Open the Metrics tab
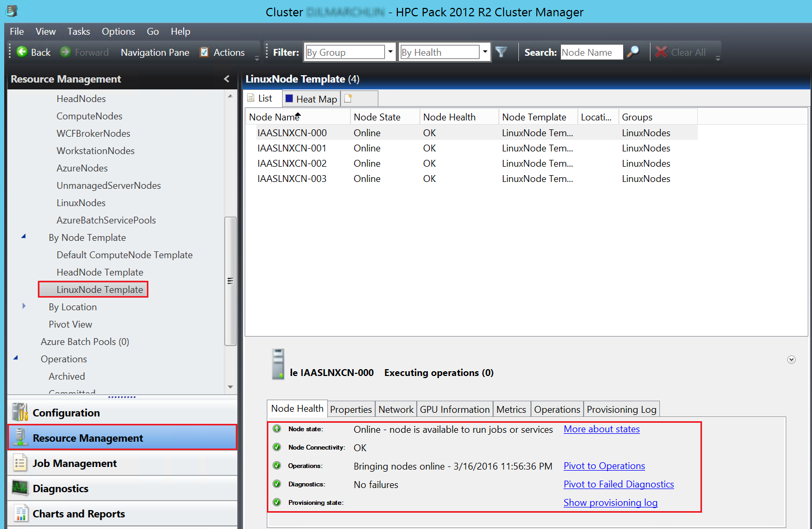Image resolution: width=812 pixels, height=529 pixels. tap(511, 409)
